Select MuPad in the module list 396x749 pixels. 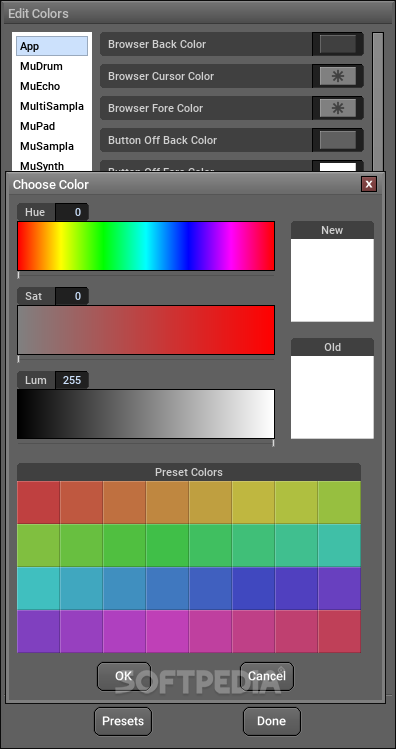52,127
